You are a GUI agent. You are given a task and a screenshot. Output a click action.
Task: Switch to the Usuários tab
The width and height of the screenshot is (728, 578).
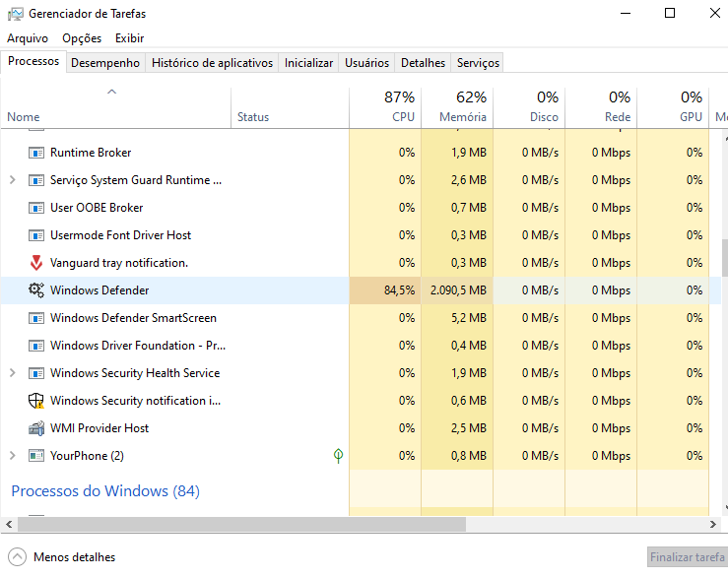366,63
